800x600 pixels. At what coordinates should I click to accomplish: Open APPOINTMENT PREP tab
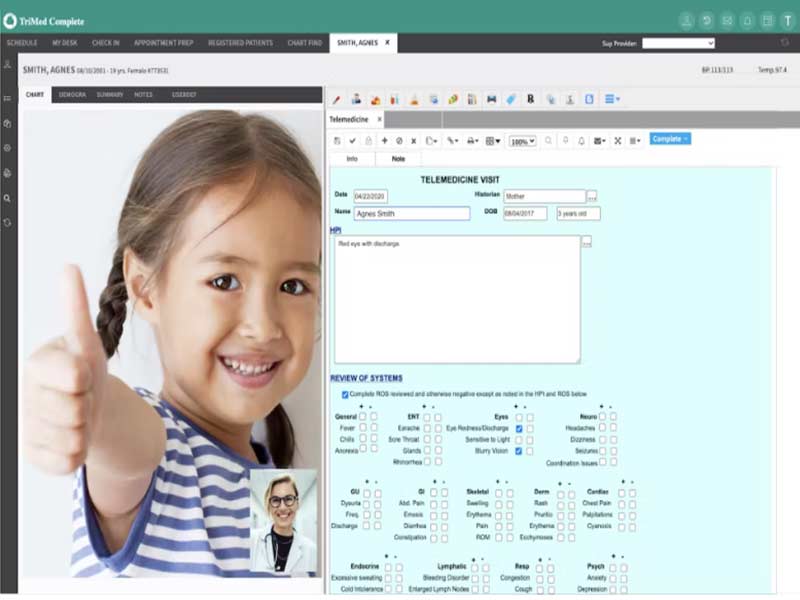[163, 43]
